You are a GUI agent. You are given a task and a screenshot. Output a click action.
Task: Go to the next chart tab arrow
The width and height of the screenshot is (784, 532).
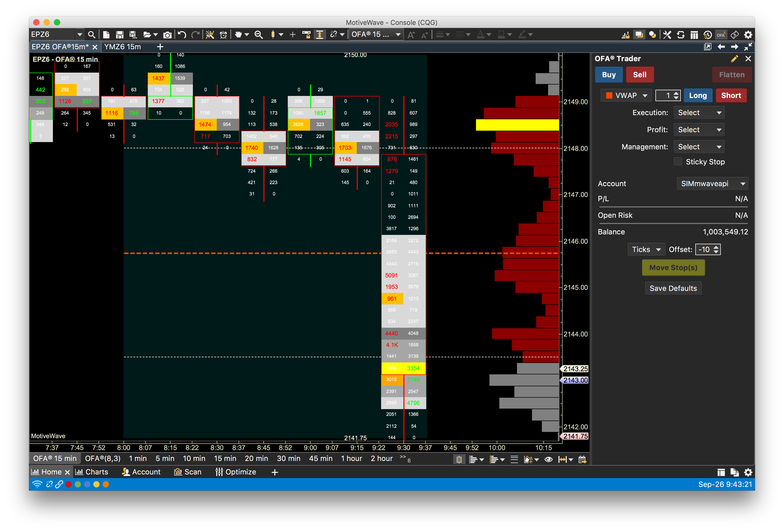(x=734, y=47)
